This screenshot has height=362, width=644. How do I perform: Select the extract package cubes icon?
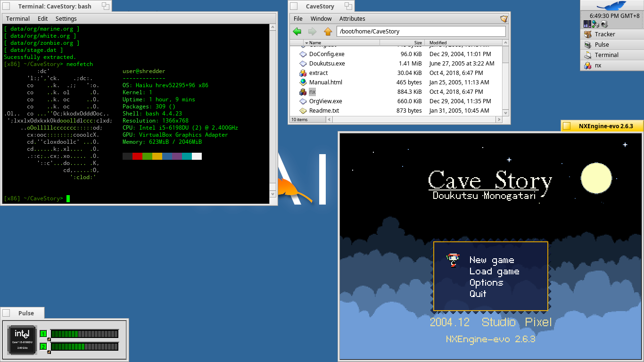point(303,73)
